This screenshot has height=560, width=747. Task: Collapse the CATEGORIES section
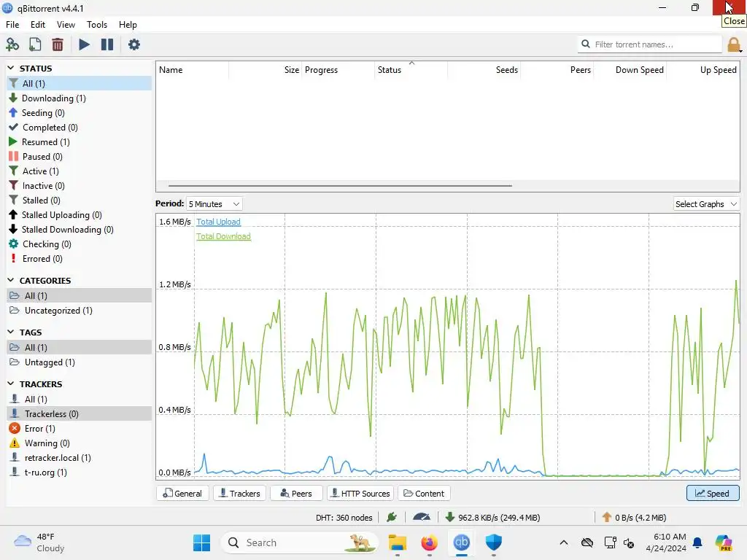coord(11,280)
